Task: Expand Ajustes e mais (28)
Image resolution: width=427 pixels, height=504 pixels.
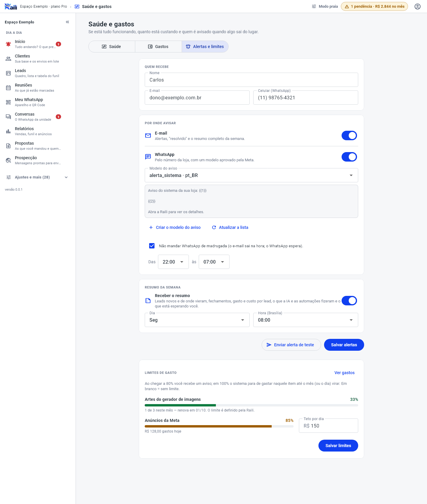Action: (37, 177)
